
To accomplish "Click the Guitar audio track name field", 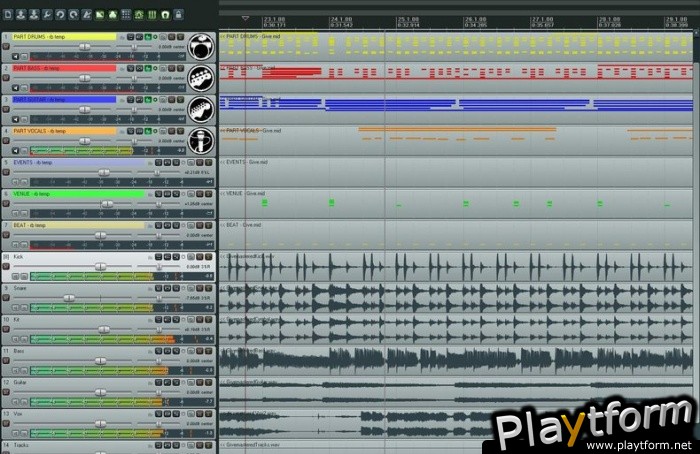I will (78, 383).
